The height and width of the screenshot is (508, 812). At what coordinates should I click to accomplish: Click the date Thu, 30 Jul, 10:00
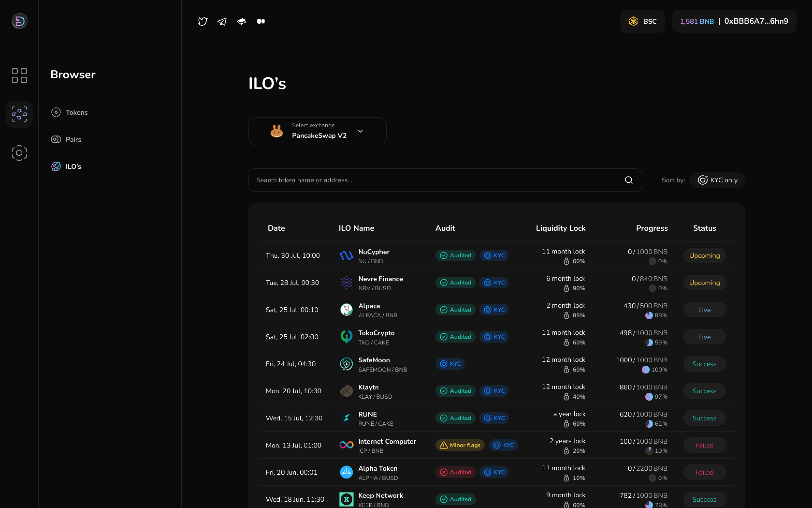[x=293, y=256]
